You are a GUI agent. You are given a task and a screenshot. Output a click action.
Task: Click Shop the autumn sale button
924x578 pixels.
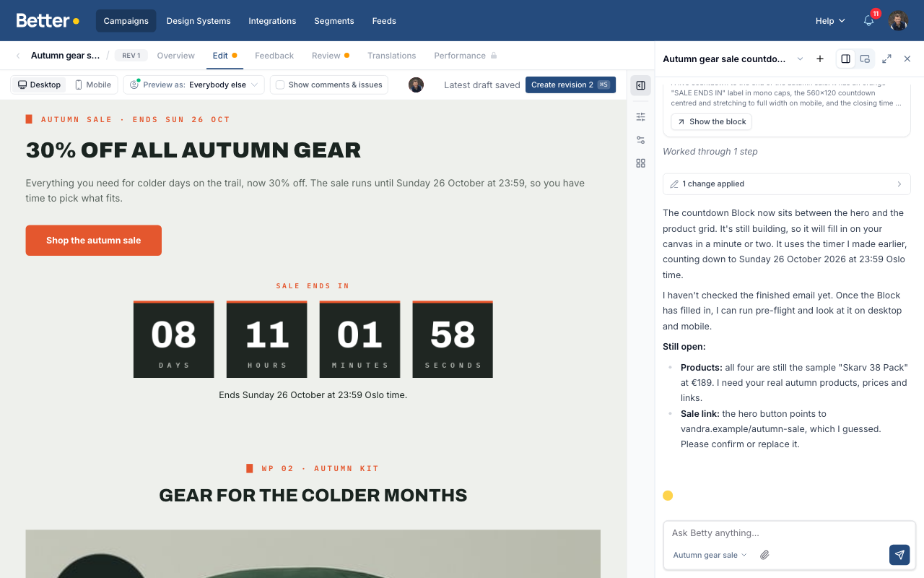click(x=94, y=241)
